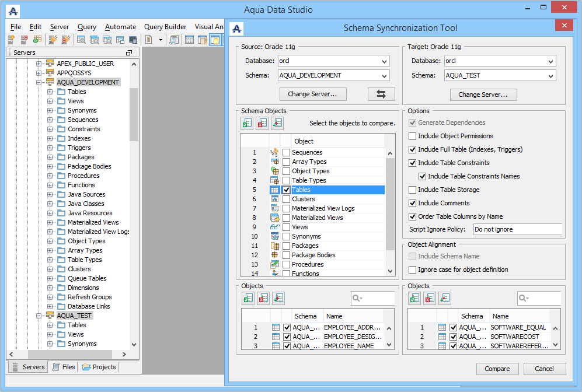Click deselect-all icon in source Objects panel
This screenshot has height=392, width=582.
click(263, 299)
